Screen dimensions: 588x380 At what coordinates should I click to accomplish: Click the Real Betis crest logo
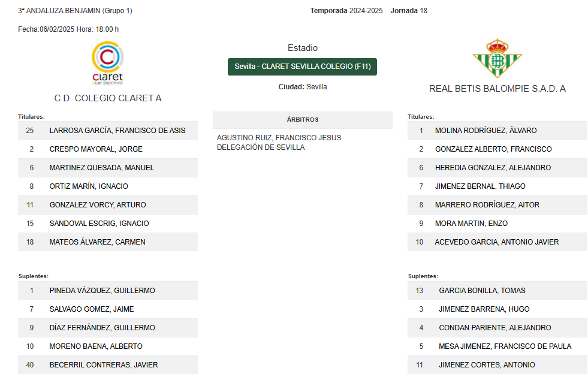pyautogui.click(x=497, y=58)
